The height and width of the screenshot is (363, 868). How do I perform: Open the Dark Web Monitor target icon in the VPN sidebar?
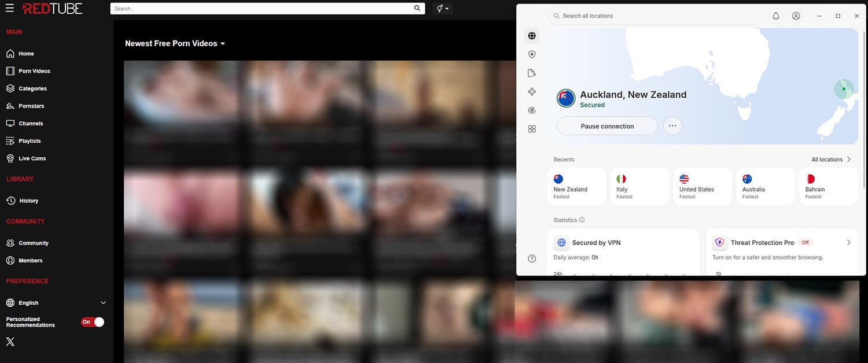(532, 110)
